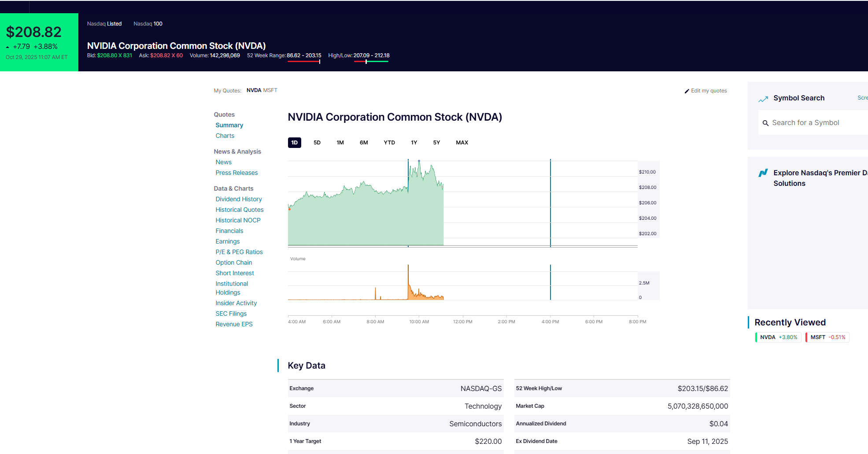The height and width of the screenshot is (454, 868).
Task: Click the Symbol Search trend arrow icon
Action: (x=763, y=99)
